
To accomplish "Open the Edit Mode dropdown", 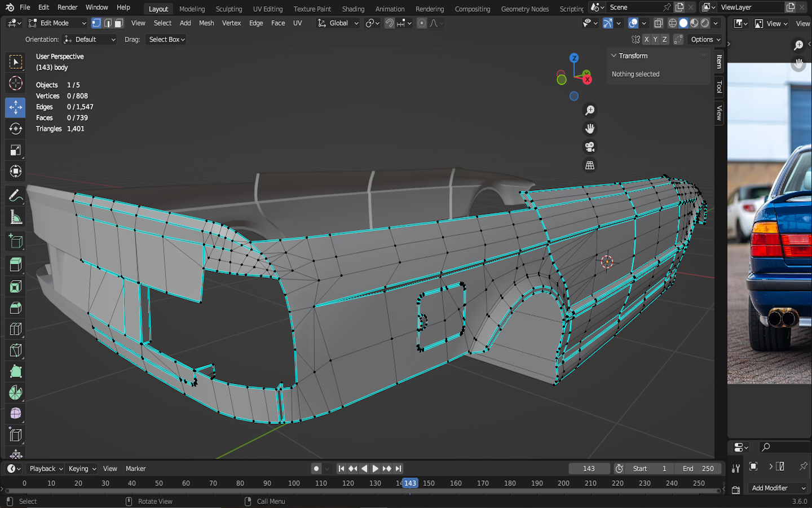I will click(58, 23).
